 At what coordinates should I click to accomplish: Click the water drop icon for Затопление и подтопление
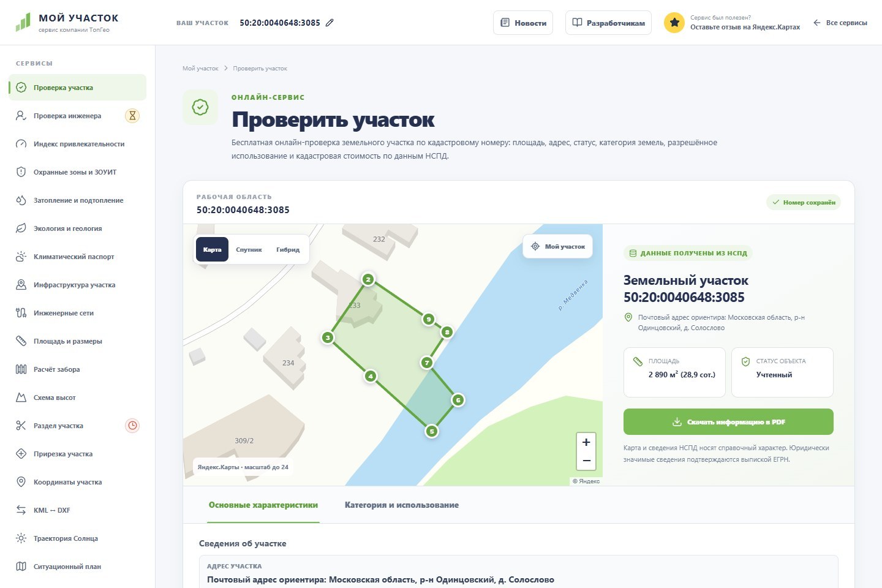click(21, 200)
